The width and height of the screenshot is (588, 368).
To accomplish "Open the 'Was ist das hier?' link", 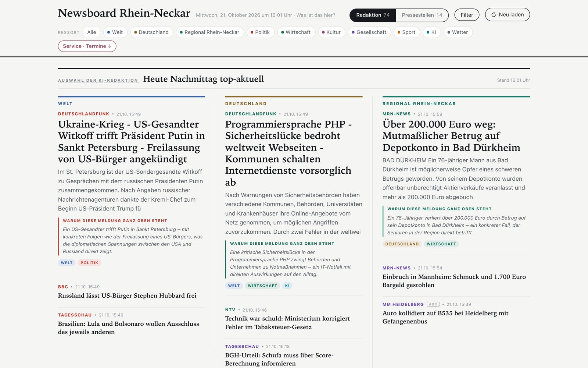I will pos(316,15).
